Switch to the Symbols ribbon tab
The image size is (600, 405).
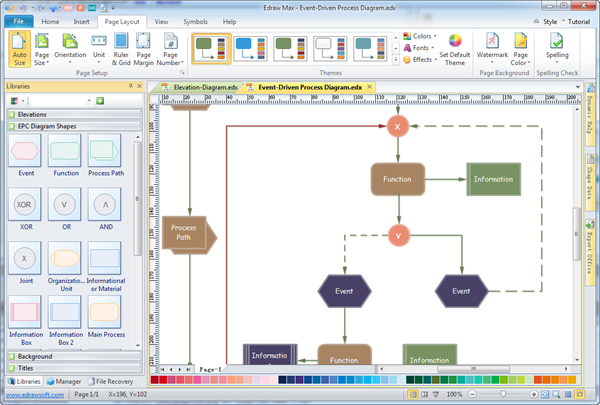click(196, 20)
